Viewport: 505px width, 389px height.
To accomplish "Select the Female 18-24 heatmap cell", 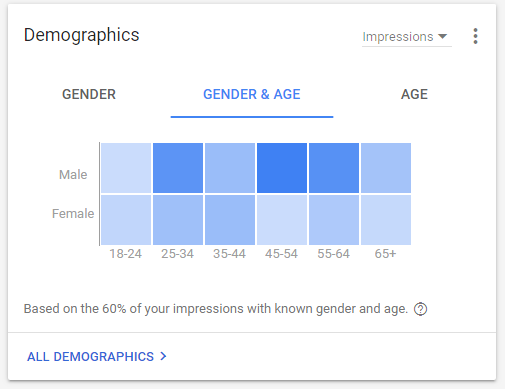I will (126, 220).
